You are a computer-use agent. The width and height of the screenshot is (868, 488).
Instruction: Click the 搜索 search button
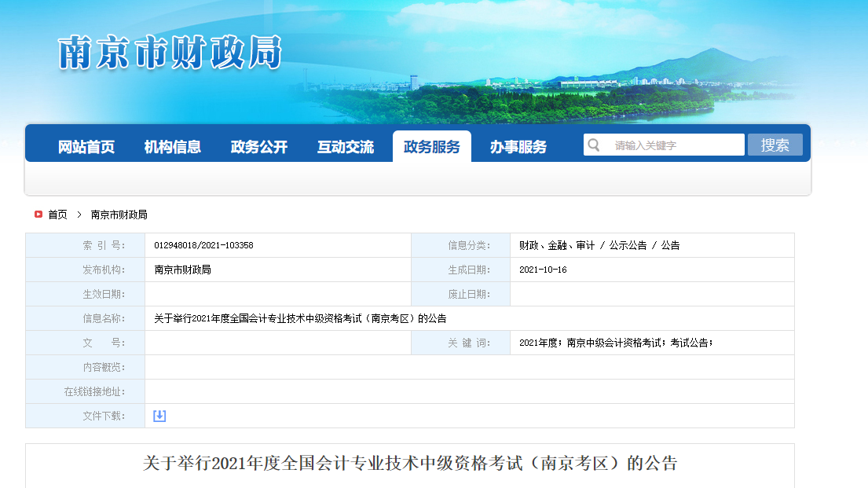coord(775,145)
